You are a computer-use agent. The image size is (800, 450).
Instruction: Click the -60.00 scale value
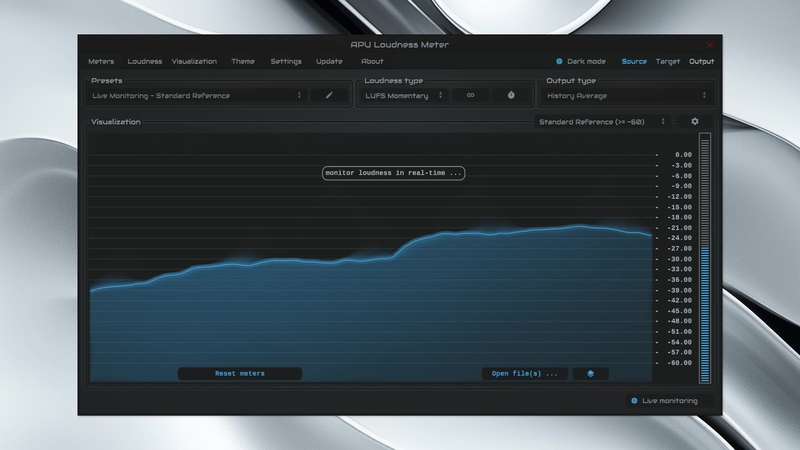(x=682, y=363)
